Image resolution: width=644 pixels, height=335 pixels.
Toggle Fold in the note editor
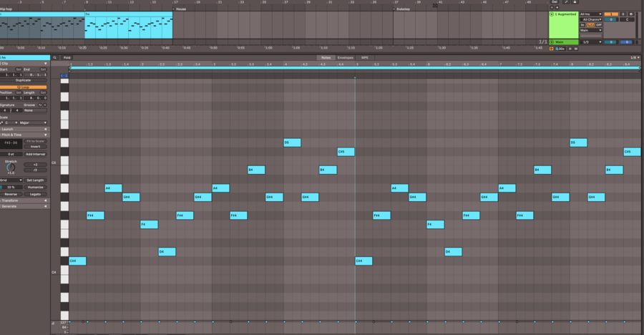click(x=67, y=58)
